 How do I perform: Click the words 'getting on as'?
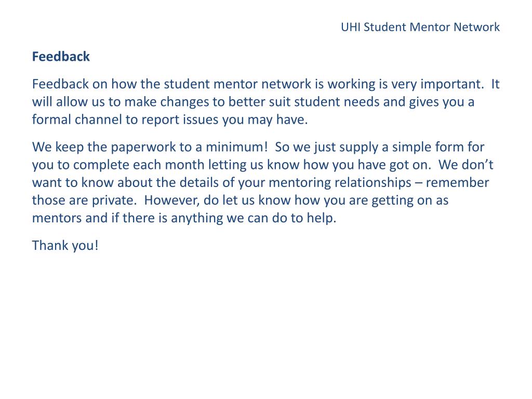click(x=410, y=200)
